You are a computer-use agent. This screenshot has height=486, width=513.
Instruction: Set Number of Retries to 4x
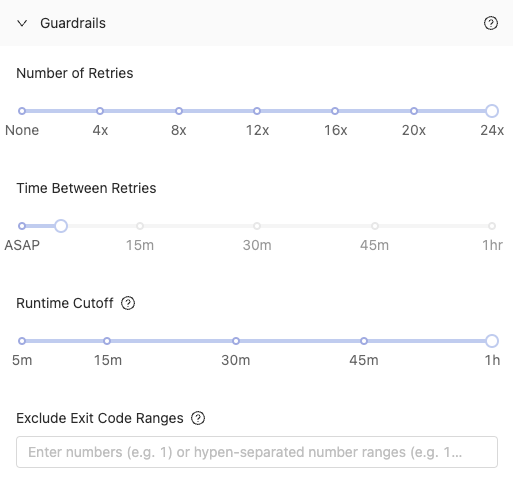(x=100, y=111)
